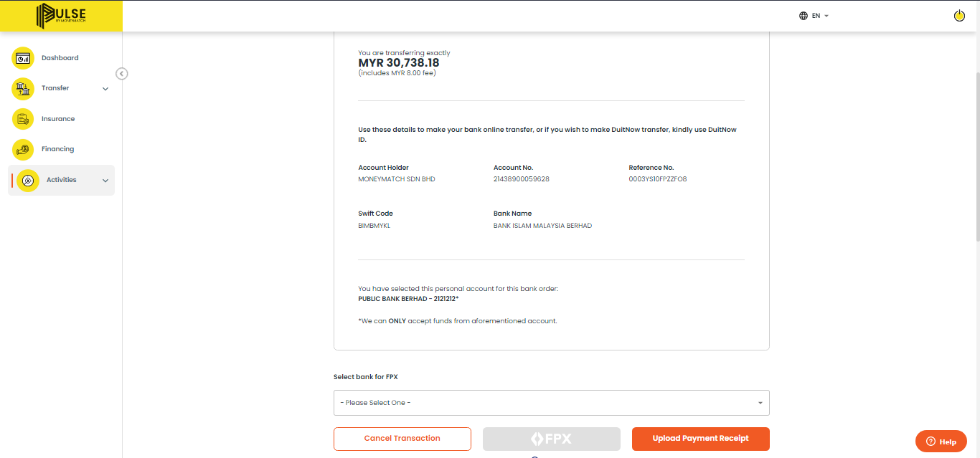The height and width of the screenshot is (458, 980).
Task: Click the FPX bank dropdown arrow
Action: click(x=760, y=403)
